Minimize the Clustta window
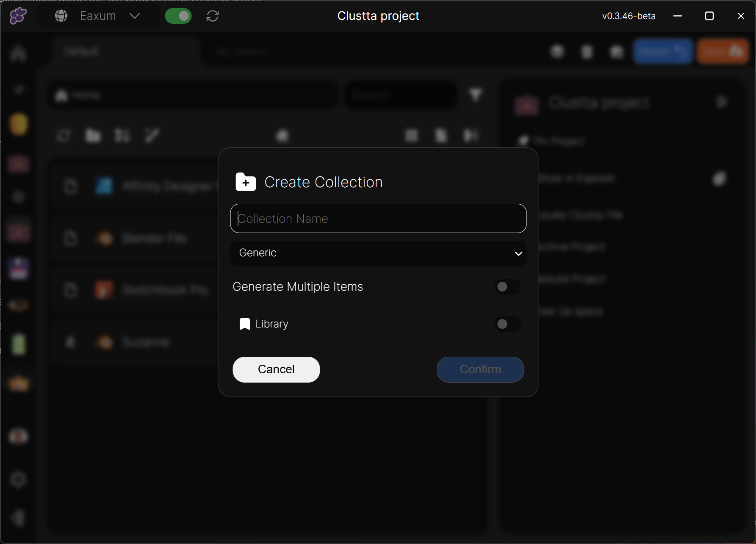The width and height of the screenshot is (756, 544). [678, 16]
